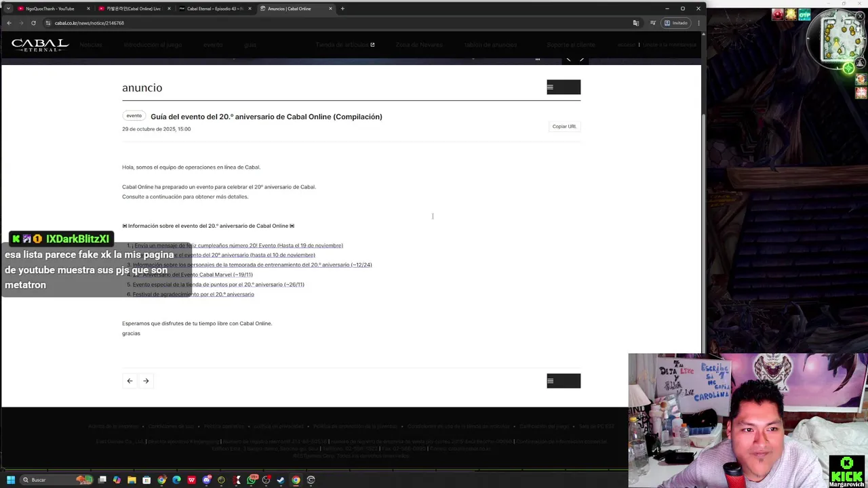Click the acceso login link
The image size is (868, 488).
pos(627,45)
